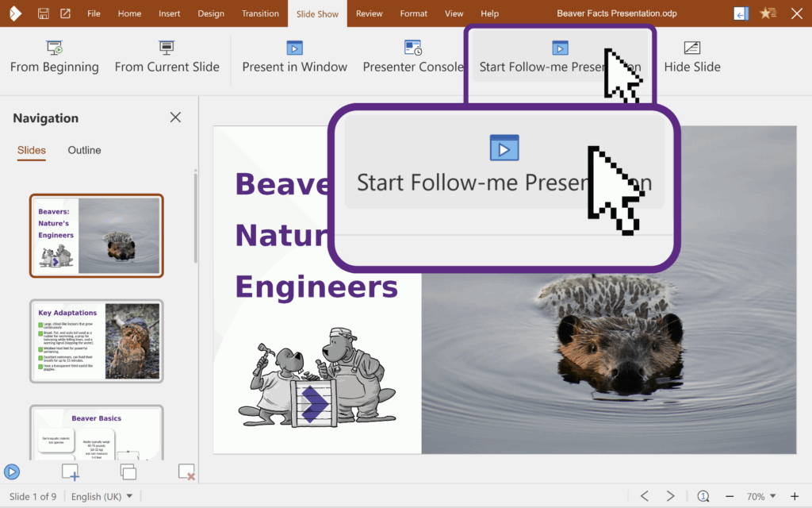Close the Navigation panel

point(175,117)
